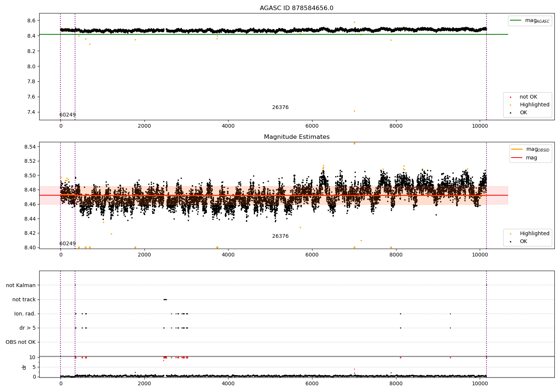Viewport: 560px width, 392px height.
Task: Click the 8.44 y-axis tick label
Action: pyautogui.click(x=30, y=219)
